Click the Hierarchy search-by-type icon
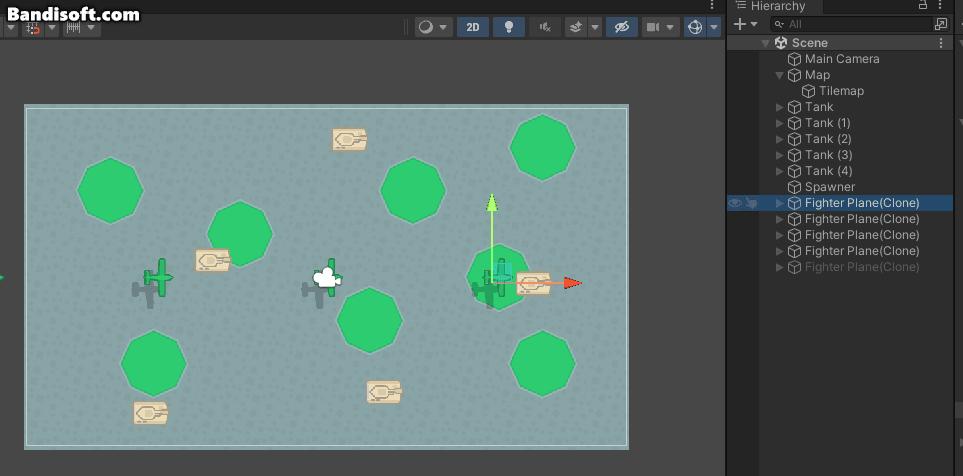The width and height of the screenshot is (963, 476). (941, 25)
